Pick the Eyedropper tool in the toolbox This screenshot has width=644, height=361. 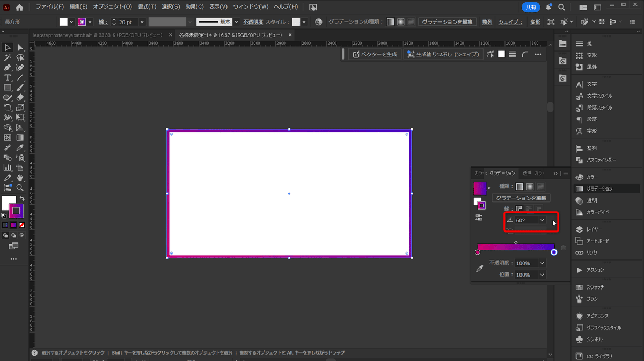tap(20, 148)
